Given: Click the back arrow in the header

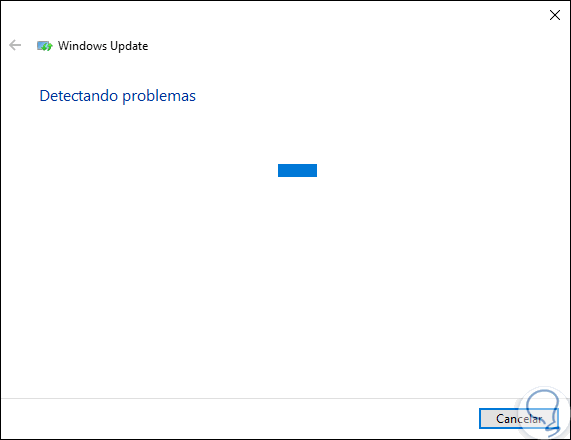Looking at the screenshot, I should click(x=15, y=45).
